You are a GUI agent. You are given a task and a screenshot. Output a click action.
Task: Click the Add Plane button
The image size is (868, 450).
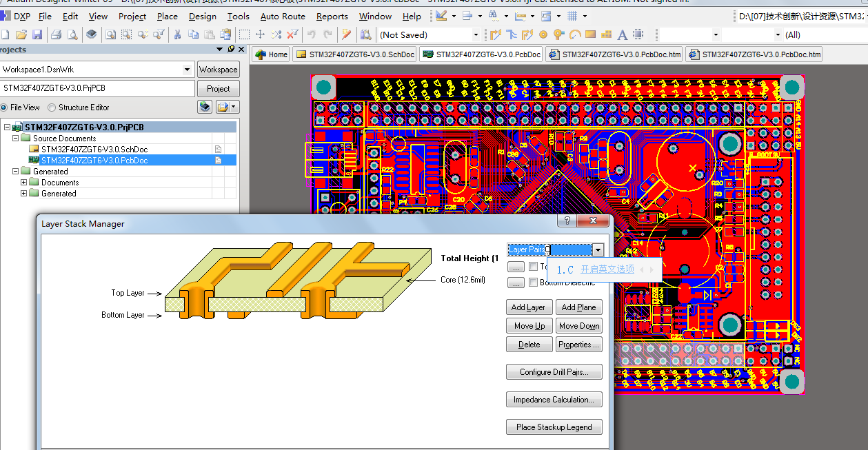578,307
